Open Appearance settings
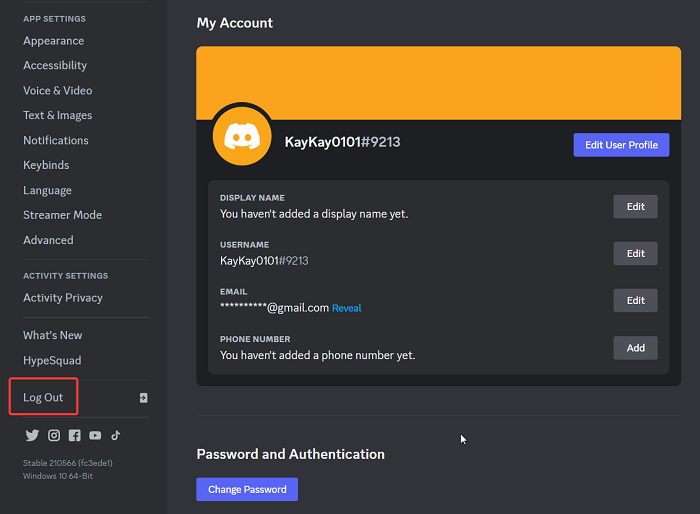 54,41
